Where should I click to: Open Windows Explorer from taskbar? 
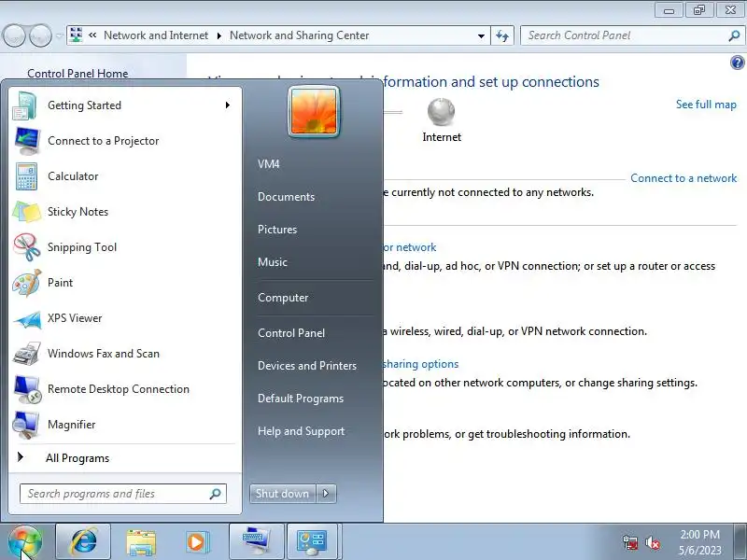pyautogui.click(x=141, y=542)
